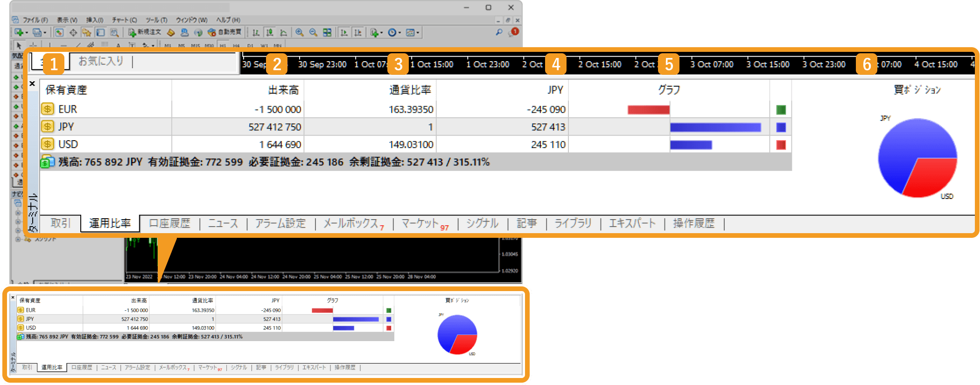Select the H1 timeframe button

point(223,45)
